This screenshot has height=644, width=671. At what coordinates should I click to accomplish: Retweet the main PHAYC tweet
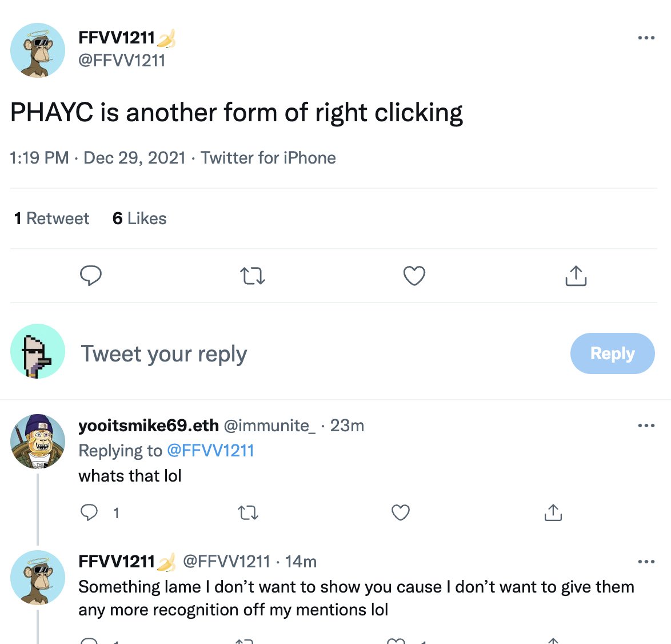(252, 276)
